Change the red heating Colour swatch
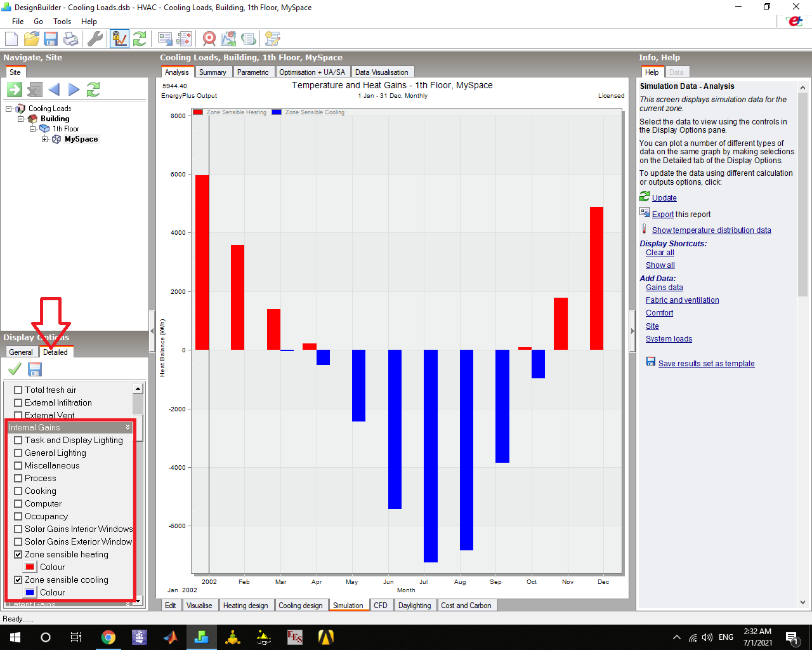812x650 pixels. tap(30, 567)
